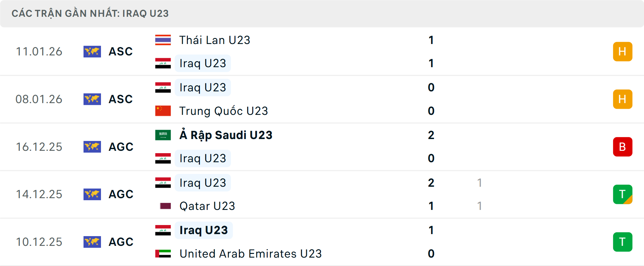Click the Iraq U23 team name link
This screenshot has width=644, height=266.
point(203,63)
